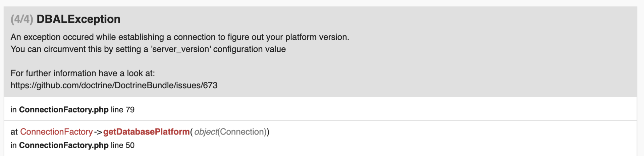Image resolution: width=644 pixels, height=156 pixels.
Task: Click the 'An exception occured while establishing' message
Action: [87, 37]
